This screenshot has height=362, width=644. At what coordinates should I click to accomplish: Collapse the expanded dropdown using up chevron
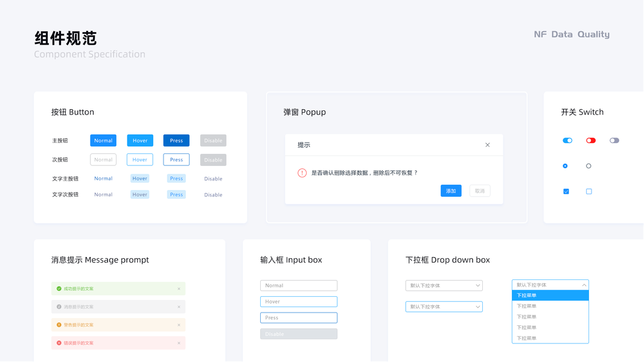(x=584, y=285)
